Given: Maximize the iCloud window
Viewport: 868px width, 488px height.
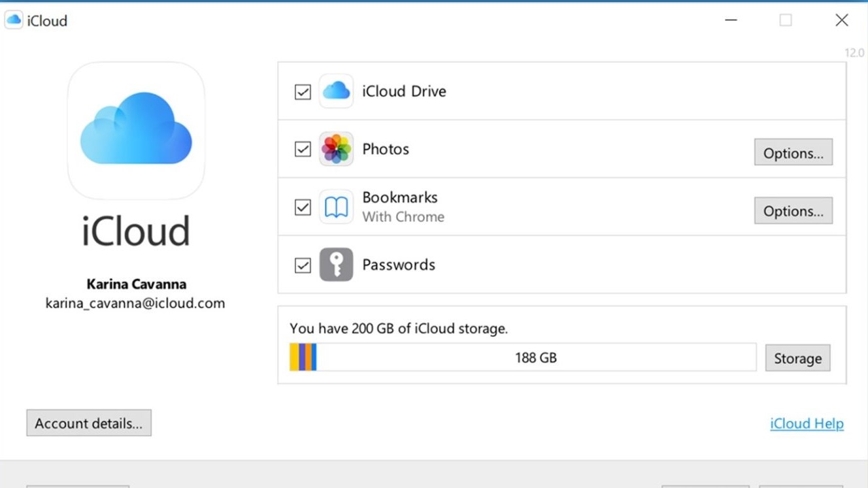Looking at the screenshot, I should tap(786, 20).
